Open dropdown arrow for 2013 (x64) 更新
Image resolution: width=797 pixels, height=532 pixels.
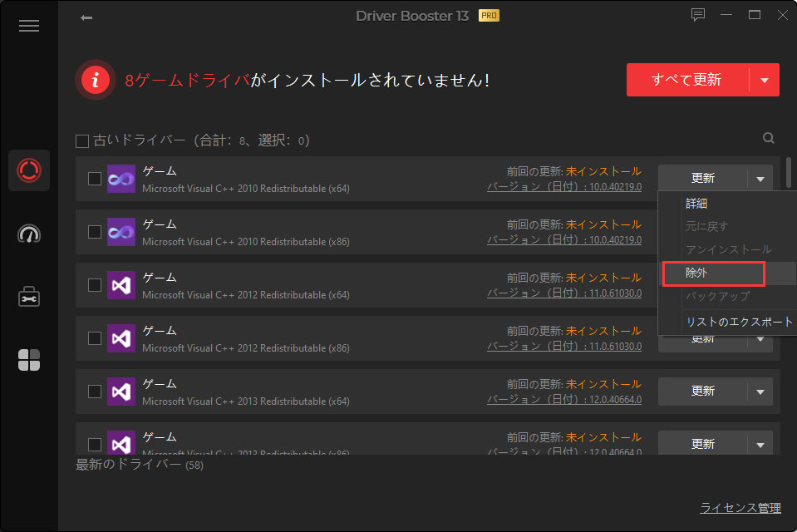[x=760, y=392]
